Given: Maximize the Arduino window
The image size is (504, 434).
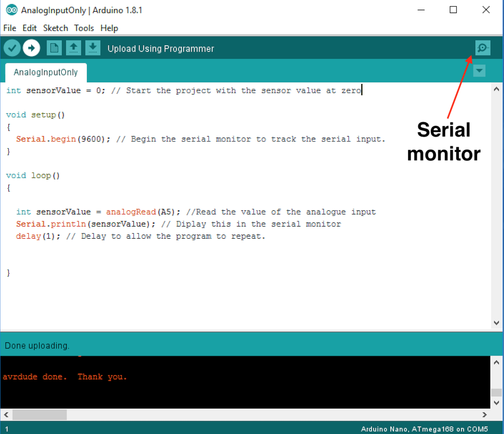Looking at the screenshot, I should pos(453,10).
